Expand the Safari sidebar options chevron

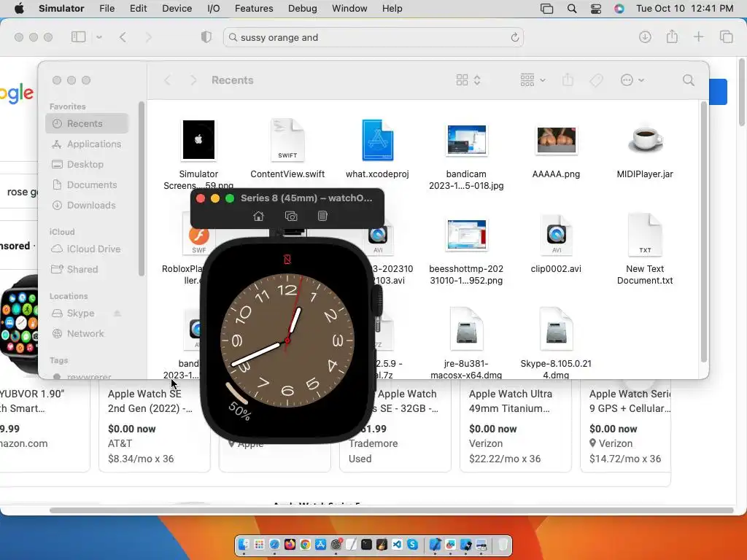point(99,37)
